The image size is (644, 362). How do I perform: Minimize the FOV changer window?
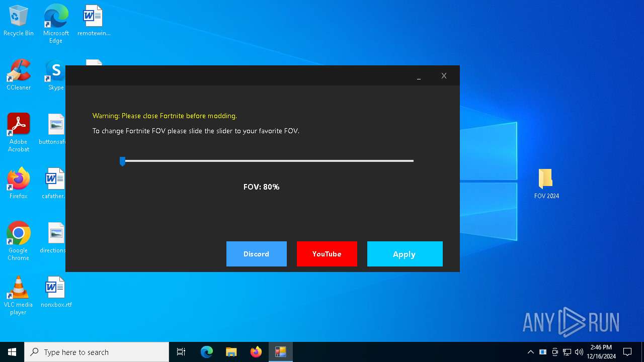[x=419, y=76]
